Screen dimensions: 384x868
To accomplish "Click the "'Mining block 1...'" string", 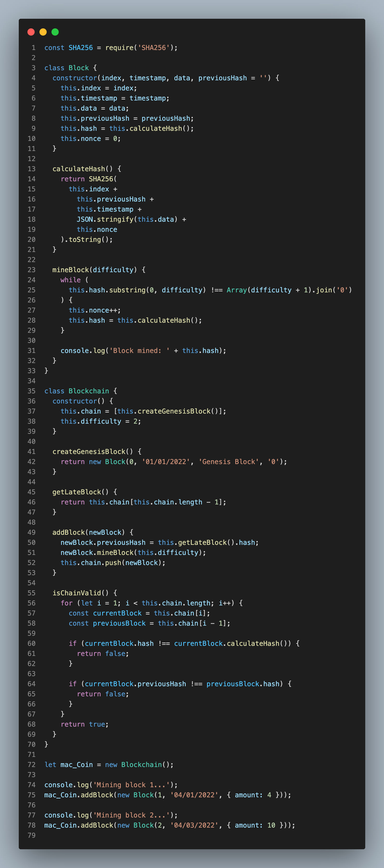I will coord(131,785).
